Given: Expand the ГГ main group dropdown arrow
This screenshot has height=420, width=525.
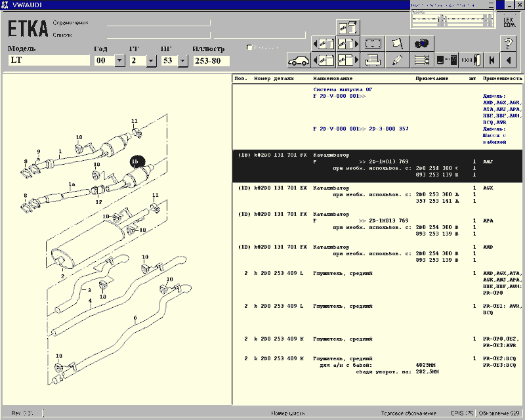Looking at the screenshot, I should pyautogui.click(x=151, y=60).
